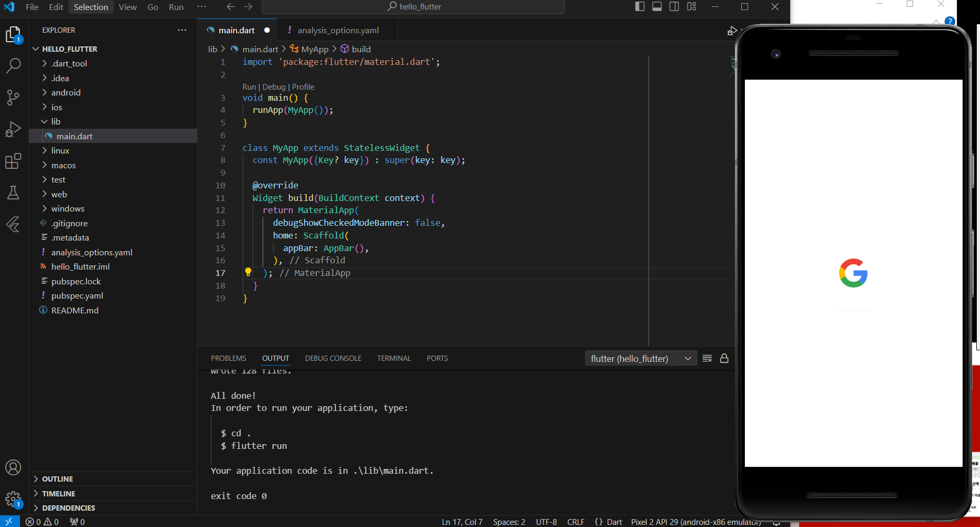Switch to the DEBUG CONSOLE tab
980x527 pixels.
[333, 358]
